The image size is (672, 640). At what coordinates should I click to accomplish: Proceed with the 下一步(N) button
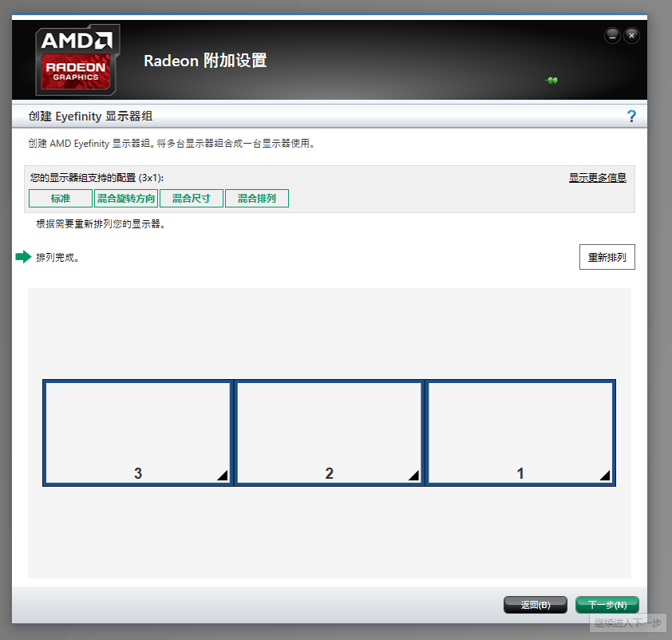[x=607, y=605]
